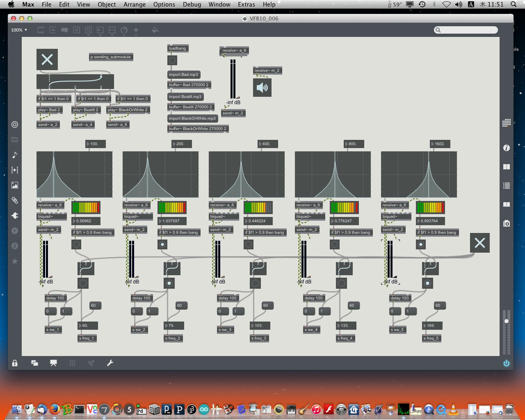The image size is (525, 420).
Task: Toggle presentation mode in bottom toolbar
Action: [53, 363]
